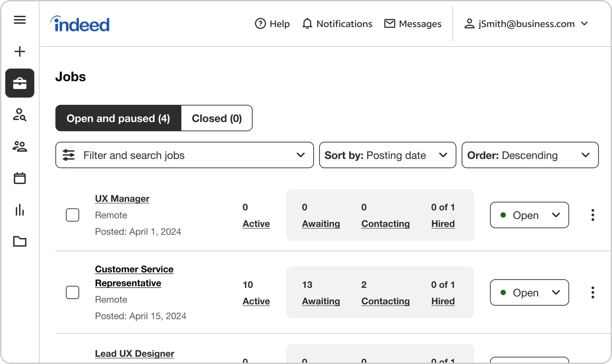Viewport: 612px width, 364px height.
Task: Open three-dot menu for Customer Service Representative
Action: (x=592, y=292)
